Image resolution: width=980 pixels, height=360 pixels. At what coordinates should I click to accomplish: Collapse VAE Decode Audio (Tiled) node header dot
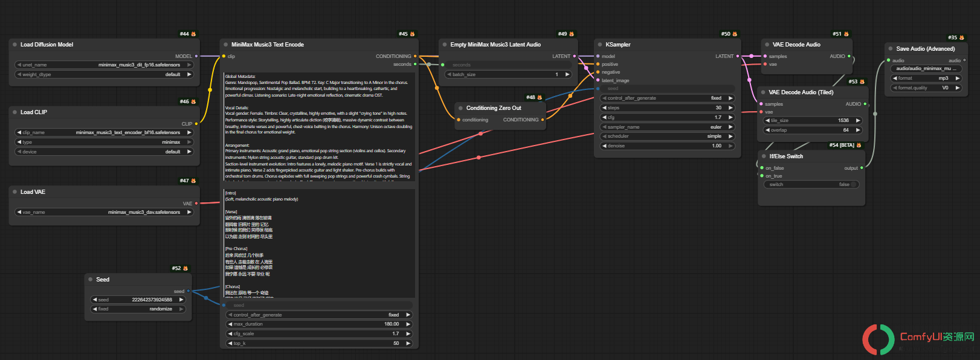[x=763, y=92]
